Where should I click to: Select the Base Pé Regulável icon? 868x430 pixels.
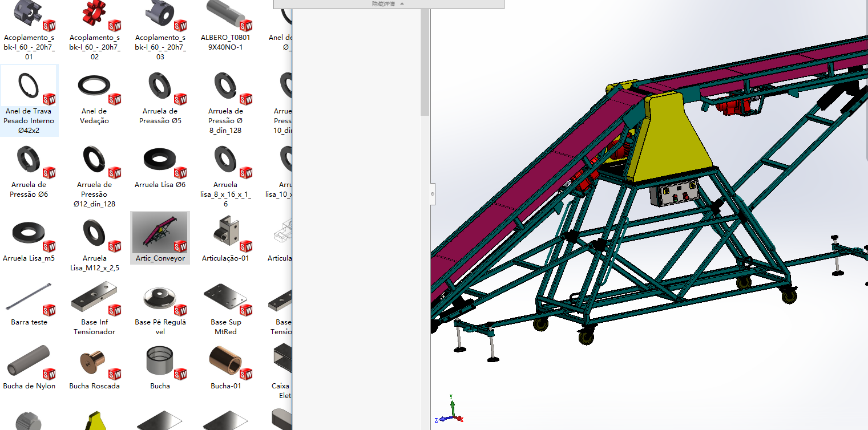(160, 298)
